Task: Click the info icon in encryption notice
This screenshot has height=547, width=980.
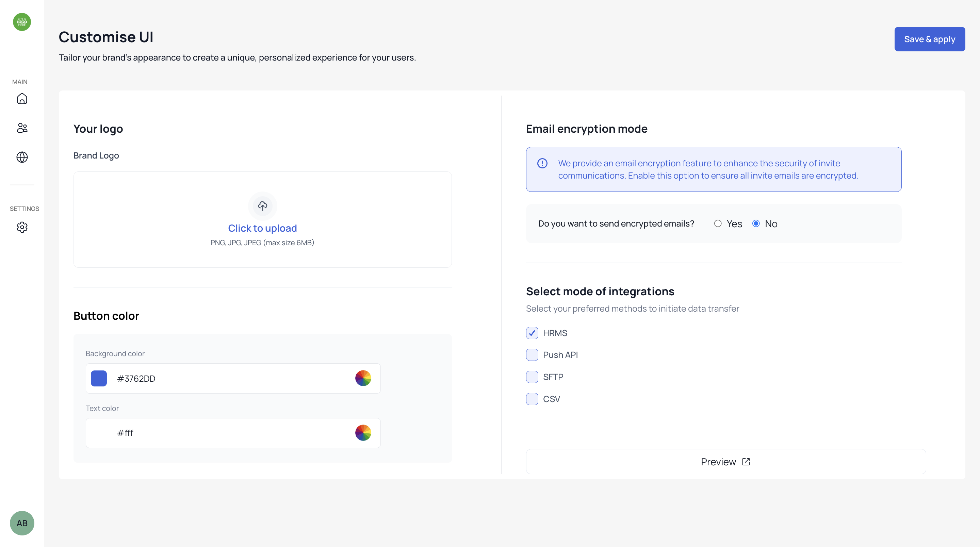Action: [x=542, y=163]
